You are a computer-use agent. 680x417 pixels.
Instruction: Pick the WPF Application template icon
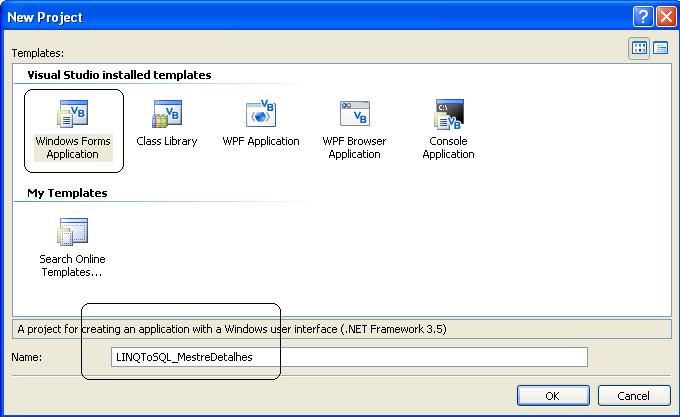point(261,114)
